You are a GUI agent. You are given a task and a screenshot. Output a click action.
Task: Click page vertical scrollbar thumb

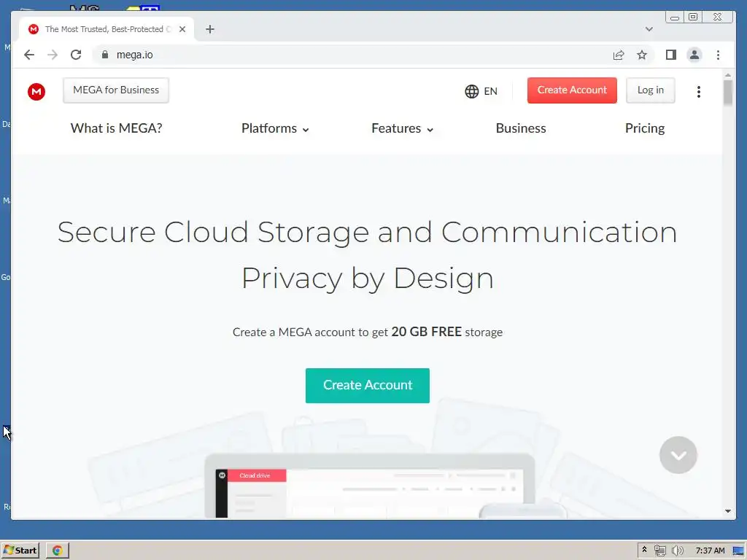tap(727, 93)
